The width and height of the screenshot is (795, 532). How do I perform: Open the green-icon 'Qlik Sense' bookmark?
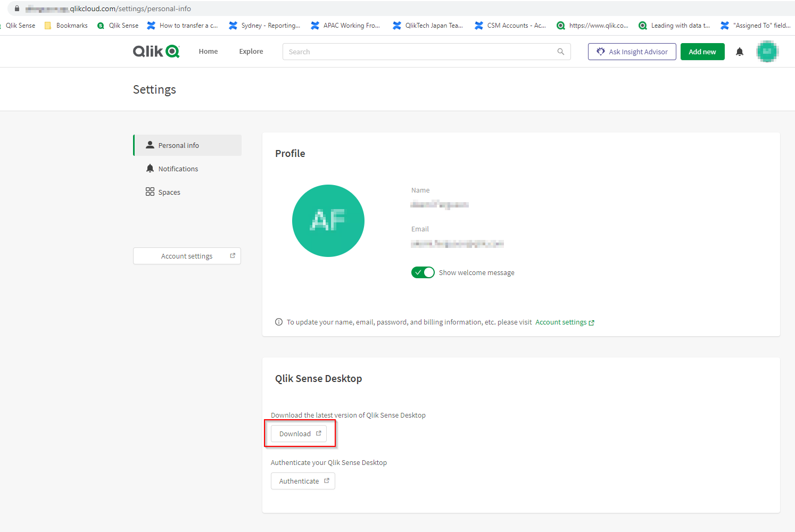[118, 26]
